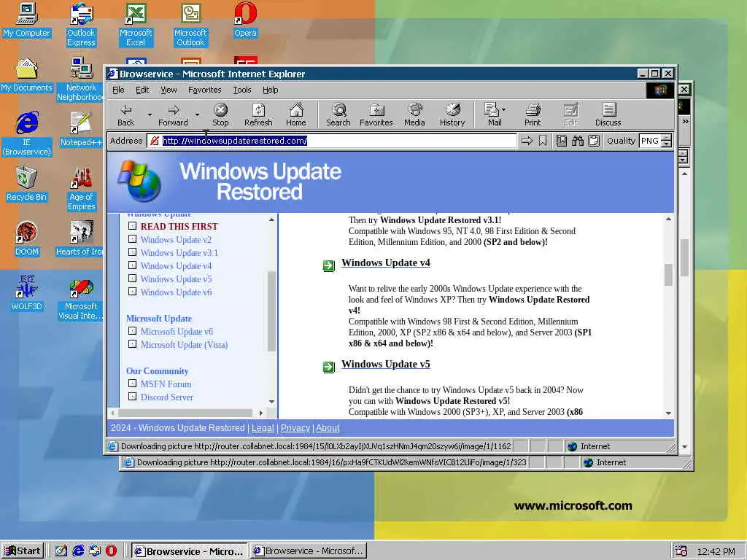Viewport: 747px width, 560px height.
Task: Select the Recycle Bin desktop icon
Action: (27, 184)
